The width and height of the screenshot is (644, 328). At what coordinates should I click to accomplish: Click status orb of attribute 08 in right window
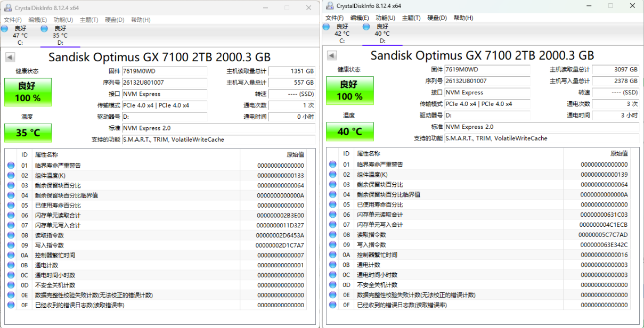[x=333, y=235]
